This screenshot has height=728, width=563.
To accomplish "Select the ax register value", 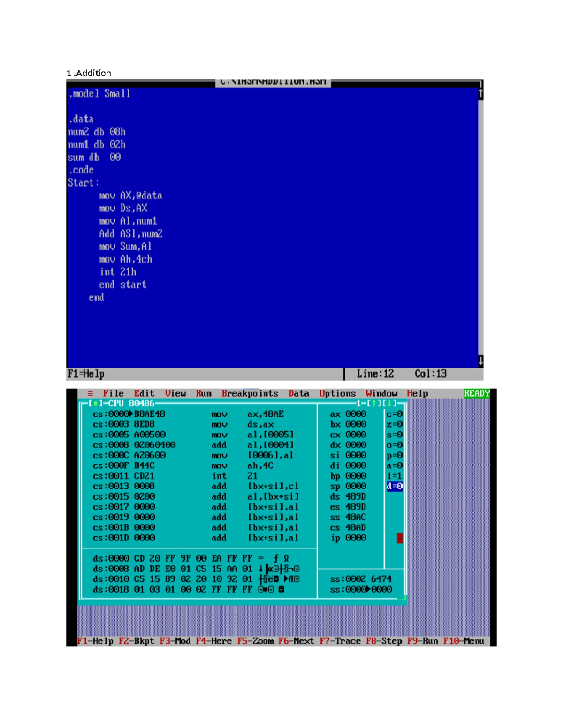I will point(356,414).
